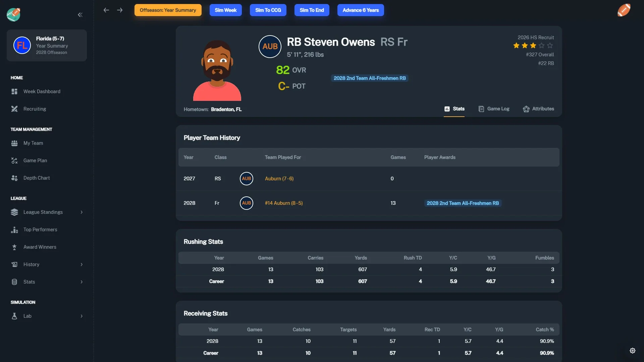Click the back arrow navigation icon
644x362 pixels.
(x=106, y=10)
